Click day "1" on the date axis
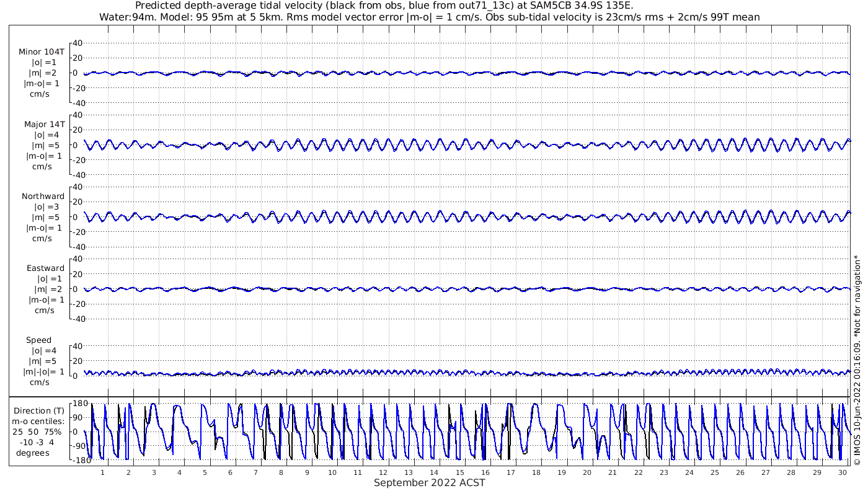 click(x=103, y=472)
